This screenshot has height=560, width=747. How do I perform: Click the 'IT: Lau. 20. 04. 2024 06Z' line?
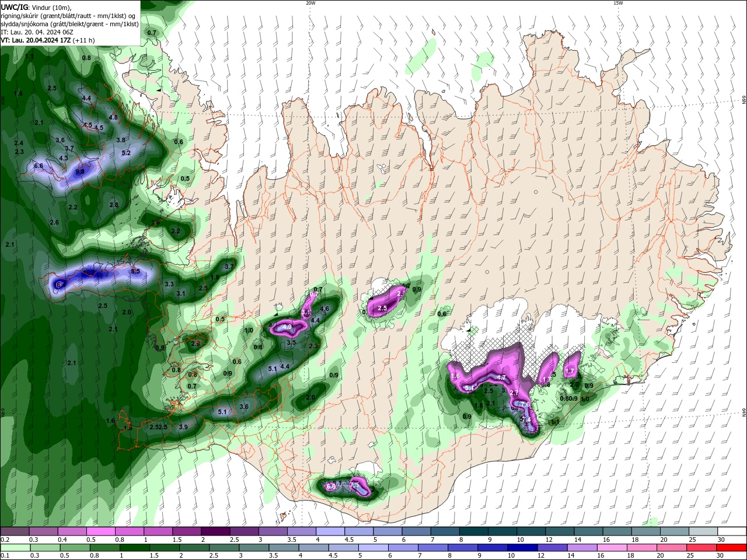click(x=37, y=32)
